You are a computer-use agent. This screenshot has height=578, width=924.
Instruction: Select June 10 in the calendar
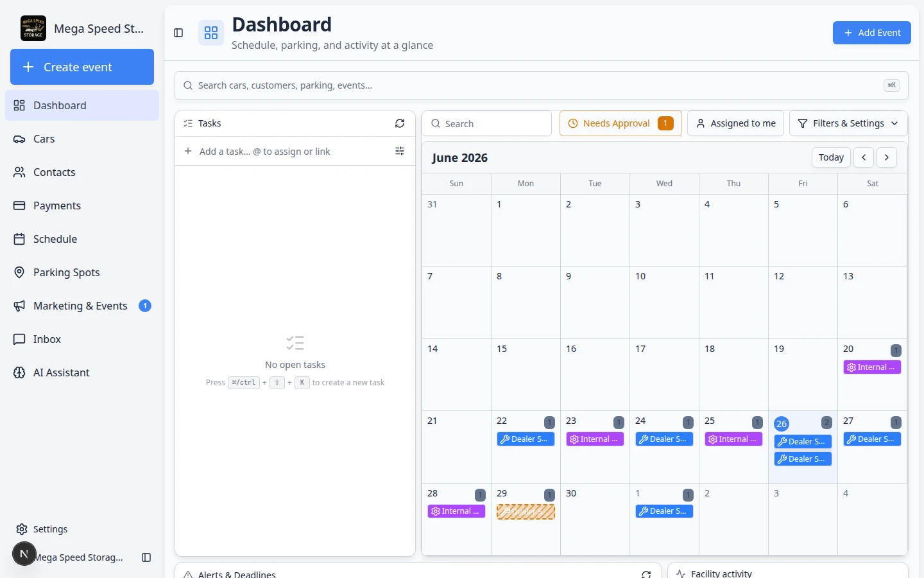pos(664,302)
